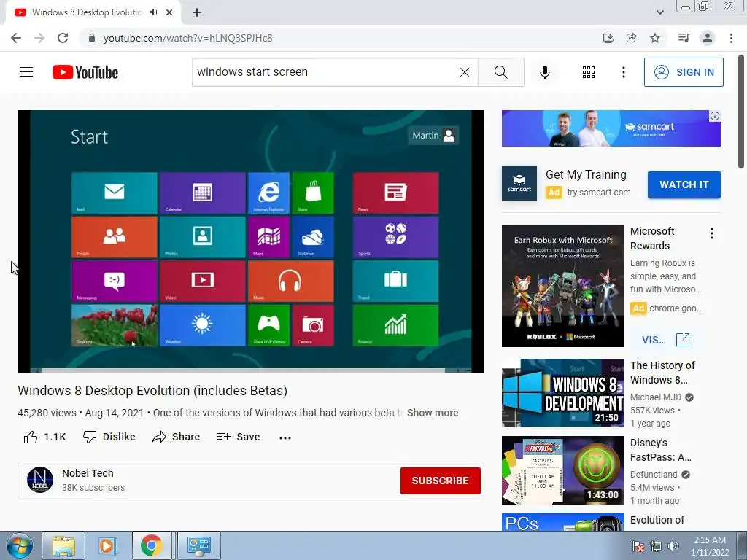Open the Windows Start orb
747x560 pixels.
[x=20, y=545]
